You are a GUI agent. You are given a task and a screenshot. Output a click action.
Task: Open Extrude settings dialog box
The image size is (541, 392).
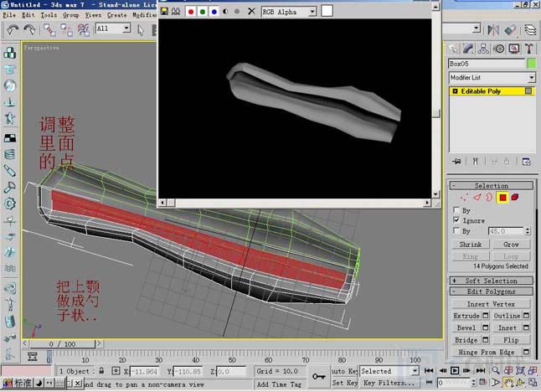tap(486, 316)
